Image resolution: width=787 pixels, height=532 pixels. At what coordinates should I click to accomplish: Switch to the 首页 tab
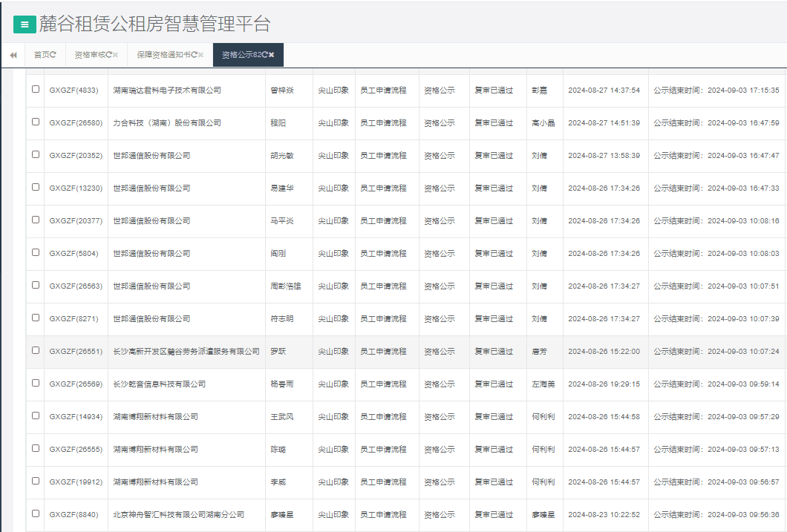[42, 55]
